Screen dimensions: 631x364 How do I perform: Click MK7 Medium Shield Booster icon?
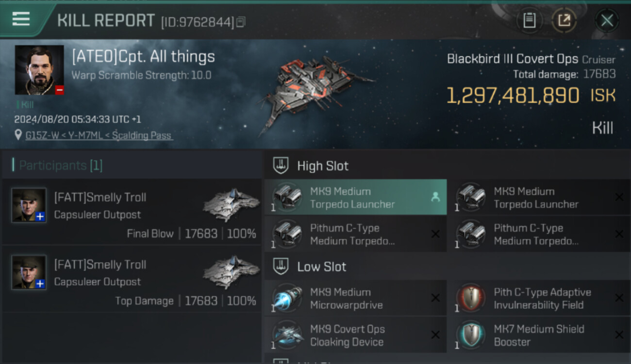[x=471, y=335]
